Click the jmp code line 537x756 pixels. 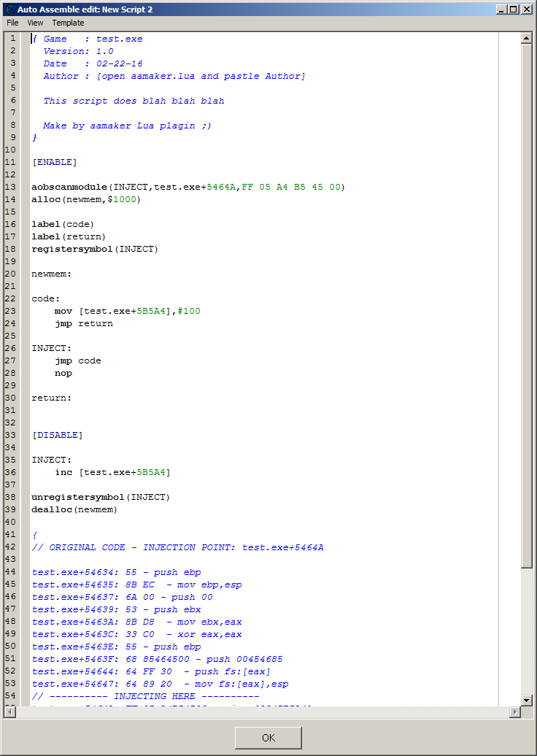click(77, 360)
